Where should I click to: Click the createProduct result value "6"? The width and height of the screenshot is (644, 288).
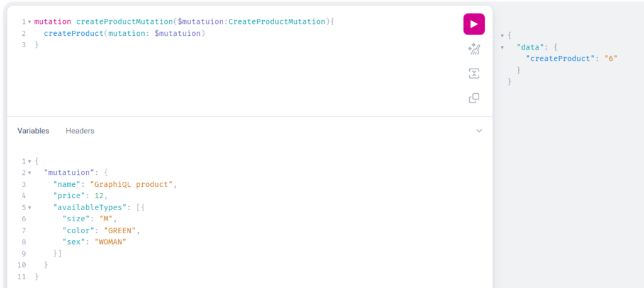pyautogui.click(x=611, y=58)
